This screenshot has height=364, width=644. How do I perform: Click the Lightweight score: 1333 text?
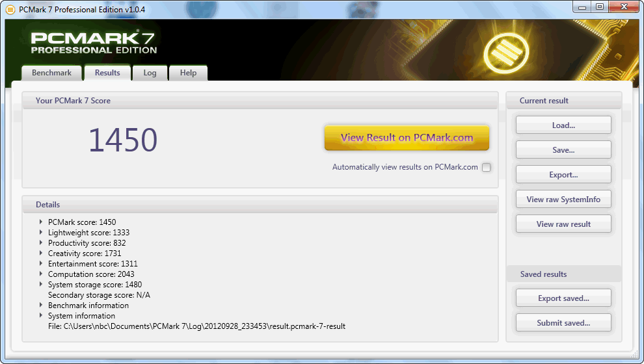pos(88,232)
